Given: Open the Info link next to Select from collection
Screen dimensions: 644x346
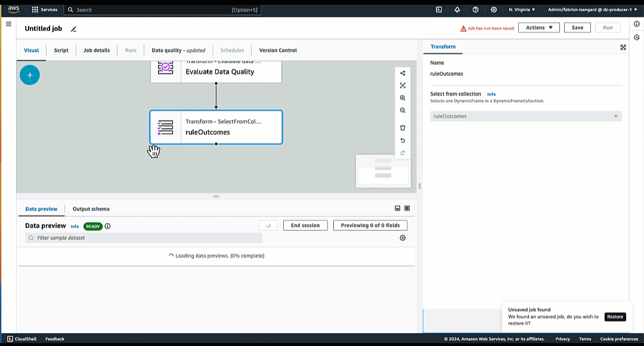Looking at the screenshot, I should [491, 94].
